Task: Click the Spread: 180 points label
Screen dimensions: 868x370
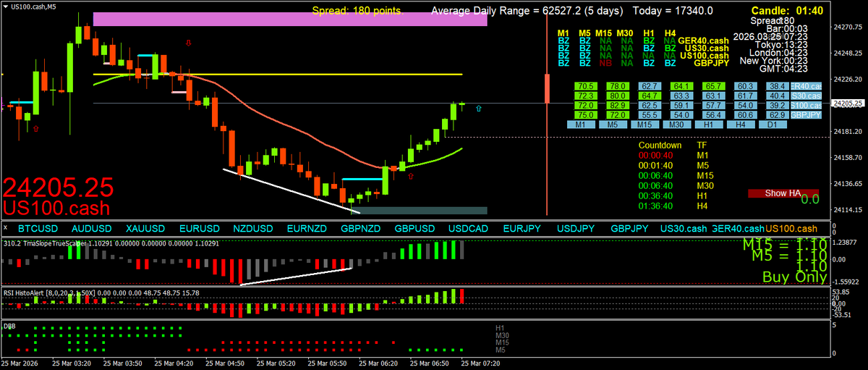Action: click(x=358, y=11)
